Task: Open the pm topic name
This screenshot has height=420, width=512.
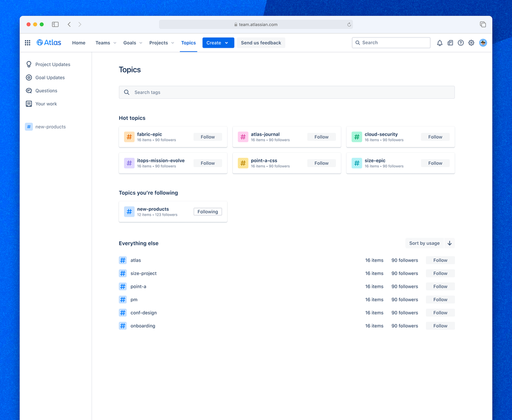Action: [134, 300]
